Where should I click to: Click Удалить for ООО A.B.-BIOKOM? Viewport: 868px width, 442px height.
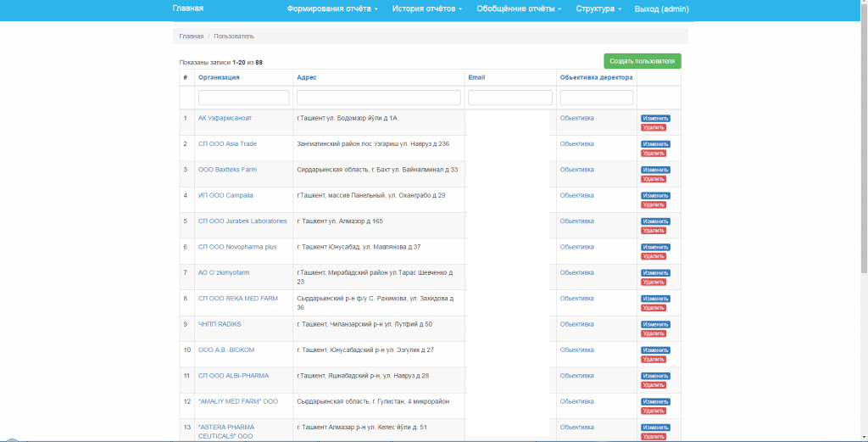[x=654, y=360]
